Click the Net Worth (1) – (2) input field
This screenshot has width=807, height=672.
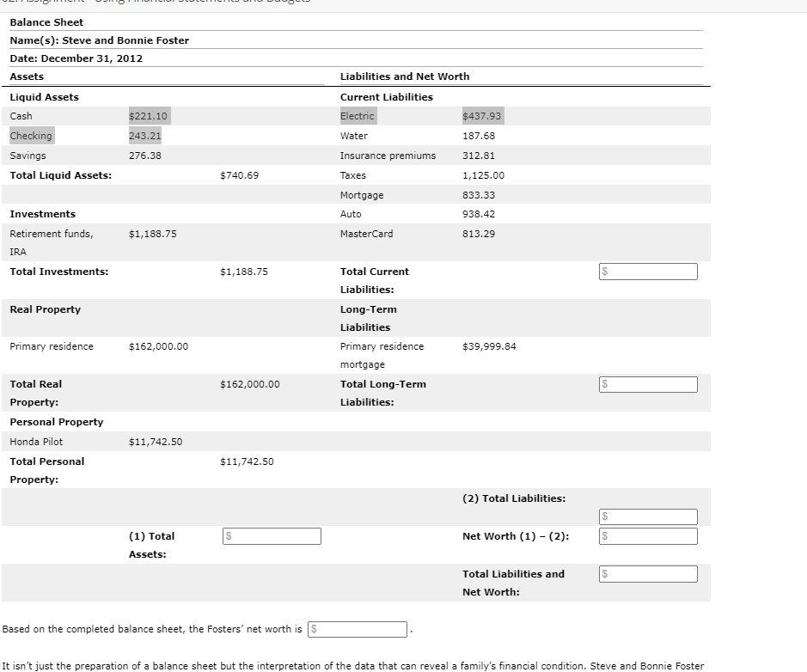[x=648, y=536]
